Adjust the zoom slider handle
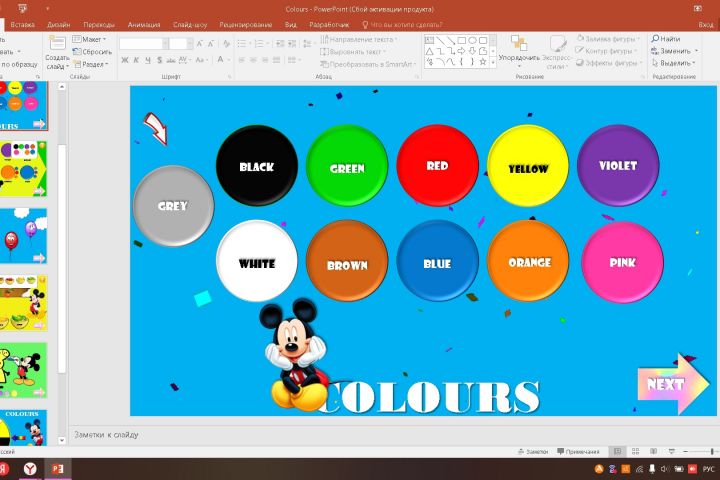This screenshot has width=720, height=480. (712, 452)
